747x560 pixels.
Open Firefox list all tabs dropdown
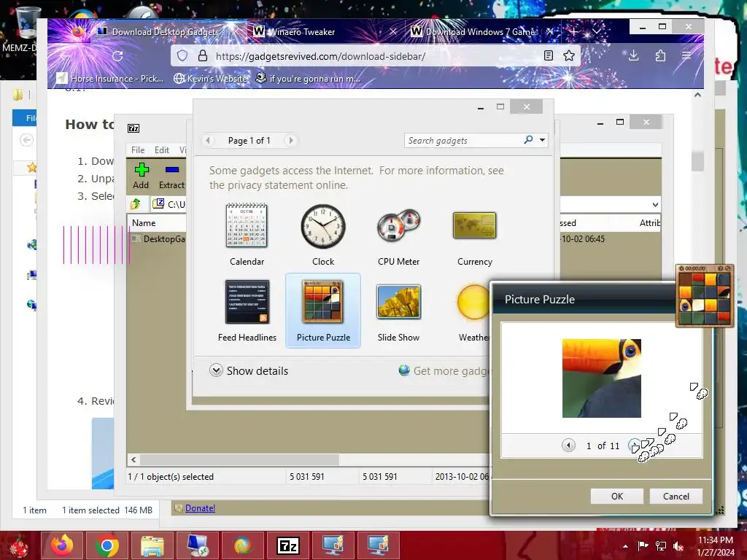(x=596, y=32)
